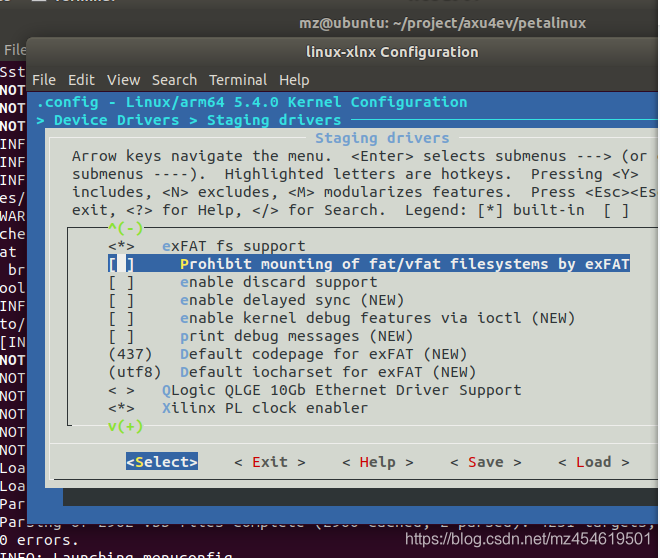The width and height of the screenshot is (660, 558).
Task: Click the Select button
Action: click(162, 462)
